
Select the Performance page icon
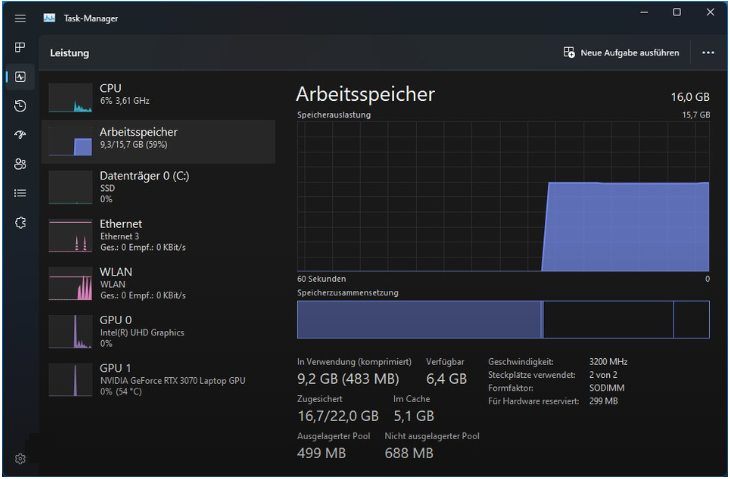20,77
